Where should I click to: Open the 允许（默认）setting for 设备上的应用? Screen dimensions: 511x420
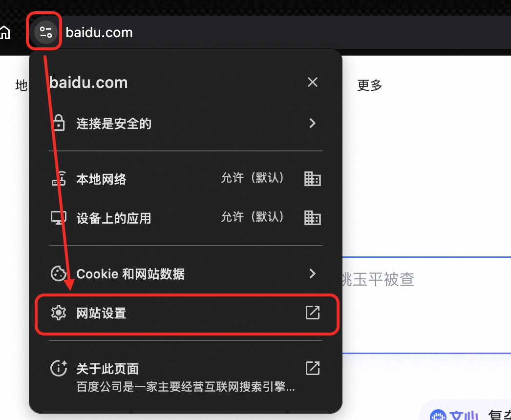(253, 217)
